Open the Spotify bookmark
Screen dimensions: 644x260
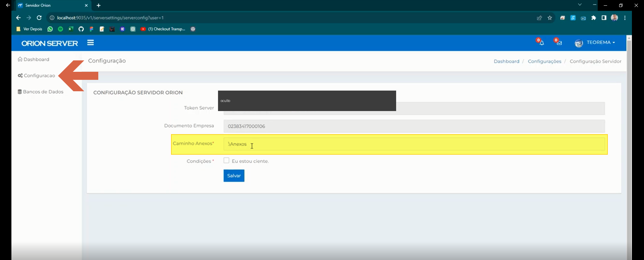pyautogui.click(x=60, y=29)
